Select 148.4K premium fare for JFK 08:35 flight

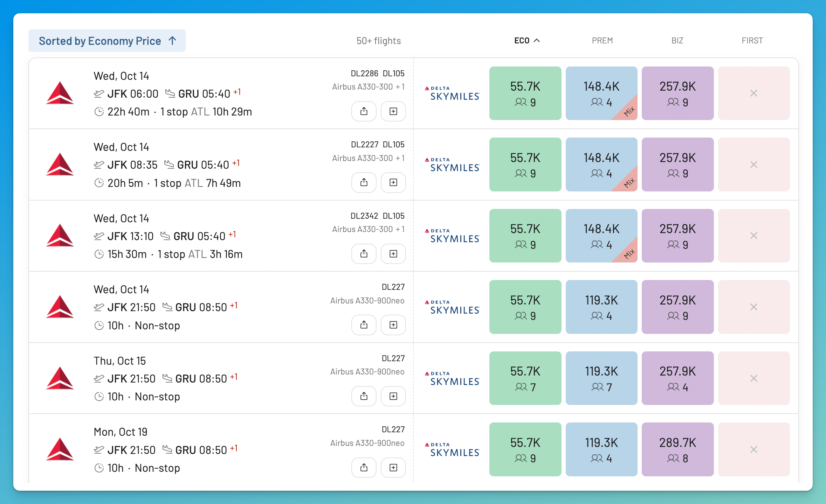(601, 164)
